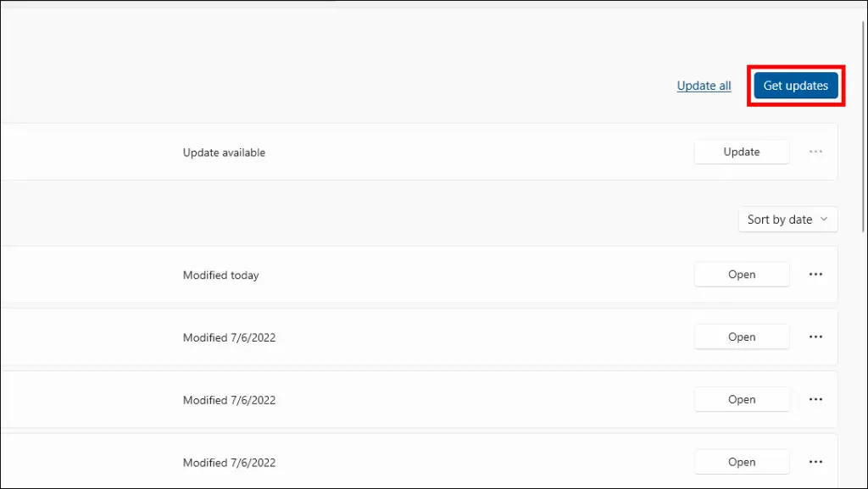Image resolution: width=868 pixels, height=489 pixels.
Task: Select the Modified today row
Action: 419,275
